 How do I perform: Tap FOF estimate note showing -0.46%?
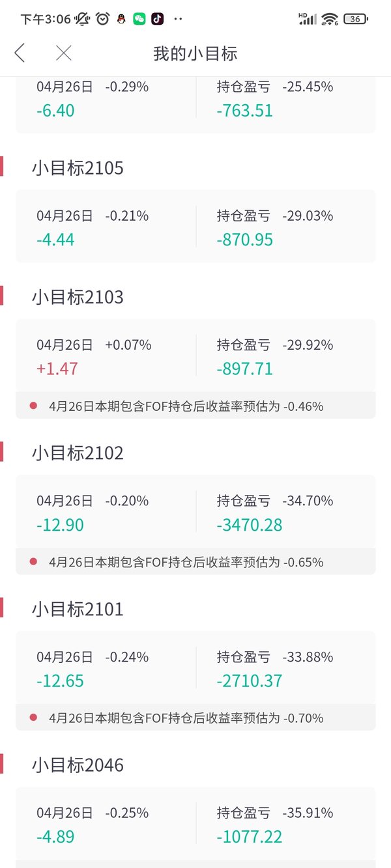pyautogui.click(x=195, y=406)
